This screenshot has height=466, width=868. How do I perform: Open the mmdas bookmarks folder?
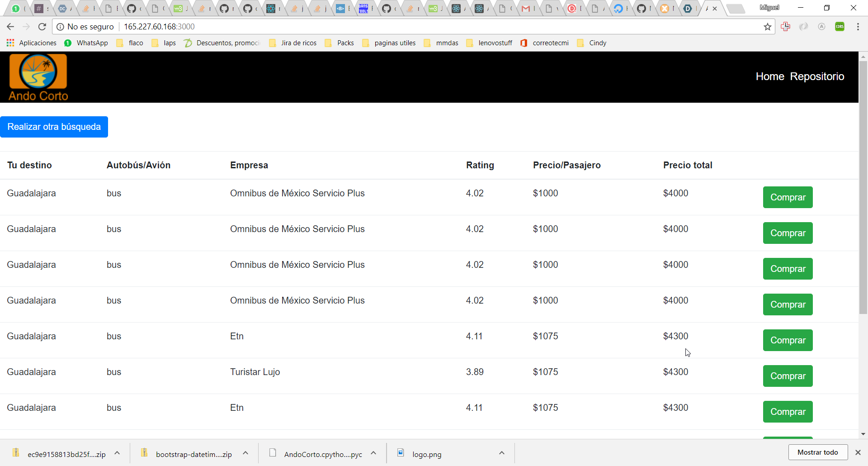(x=441, y=43)
